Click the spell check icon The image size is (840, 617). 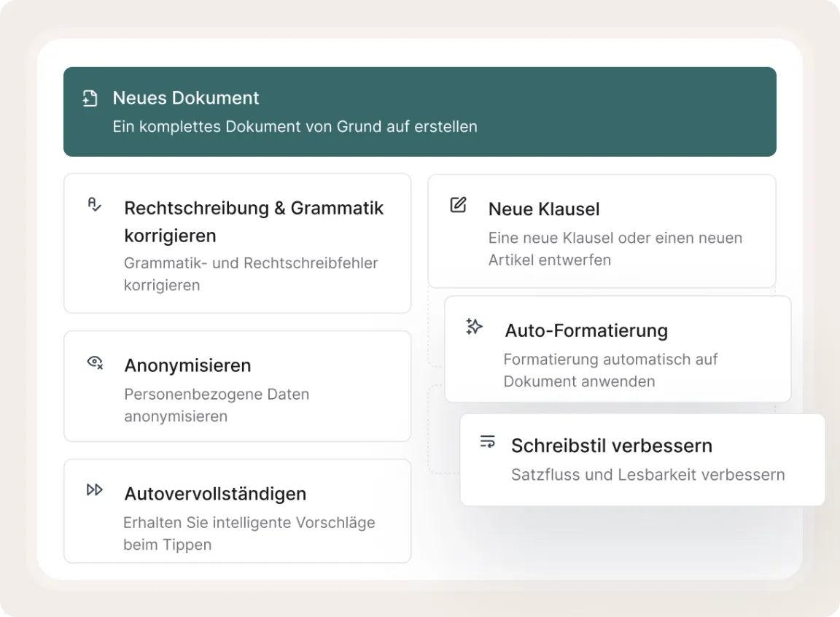coord(95,205)
